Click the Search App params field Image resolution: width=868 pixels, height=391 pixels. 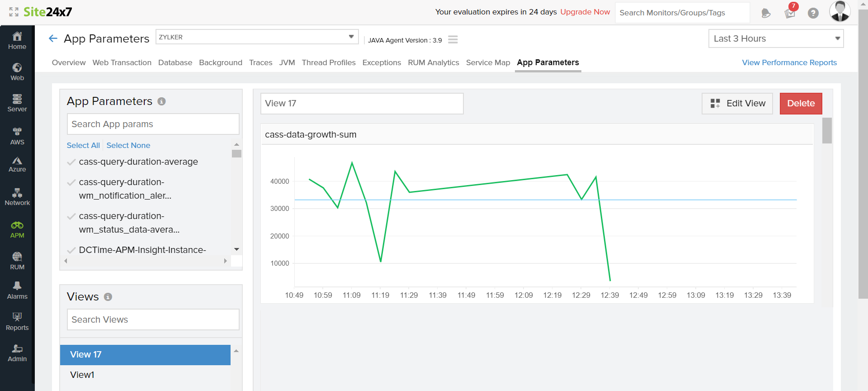[x=153, y=124]
